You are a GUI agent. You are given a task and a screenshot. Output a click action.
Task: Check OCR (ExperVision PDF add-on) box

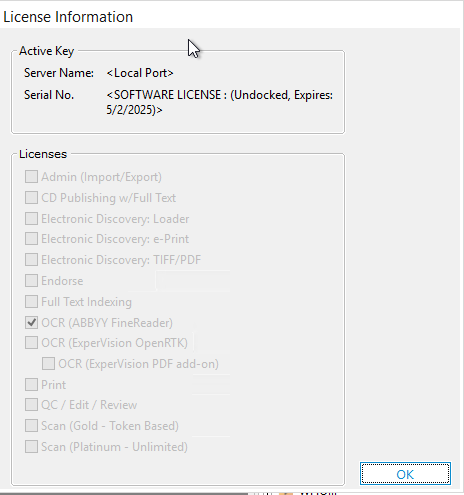[x=48, y=364]
